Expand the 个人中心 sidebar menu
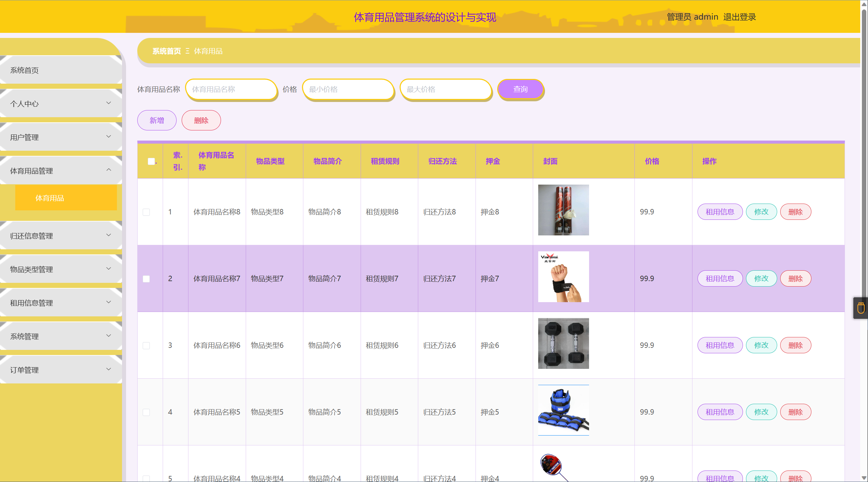The height and width of the screenshot is (482, 868). click(61, 104)
